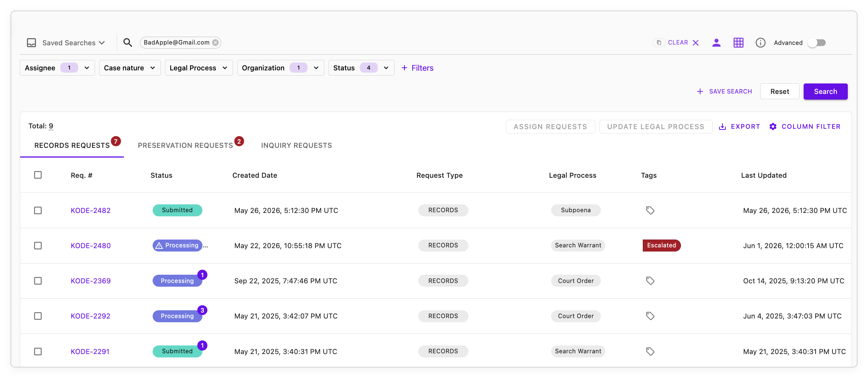
Task: Click the badge 3 on KODE-2292 status
Action: [202, 310]
